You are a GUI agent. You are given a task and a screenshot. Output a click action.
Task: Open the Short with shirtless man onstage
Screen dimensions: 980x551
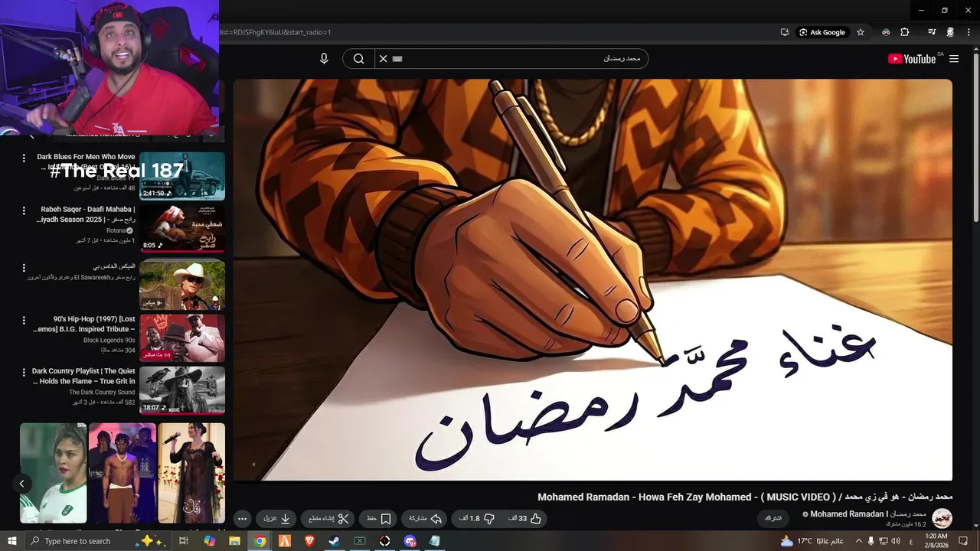point(122,473)
